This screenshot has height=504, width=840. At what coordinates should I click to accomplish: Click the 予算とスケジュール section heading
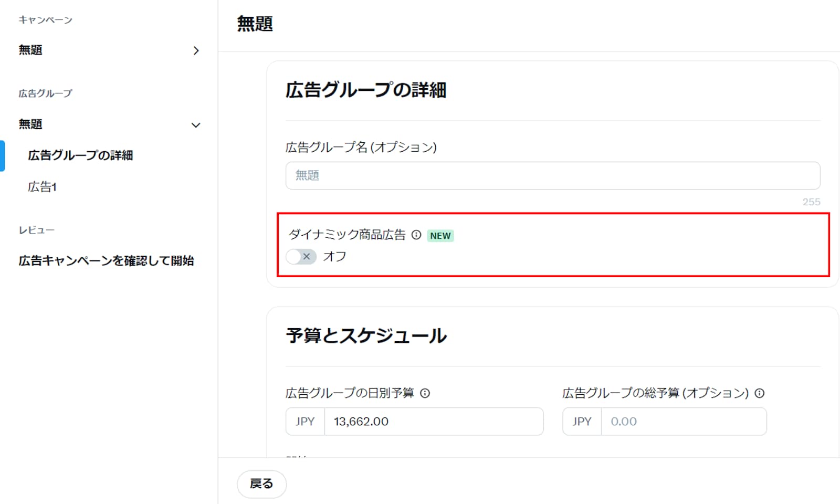click(366, 336)
